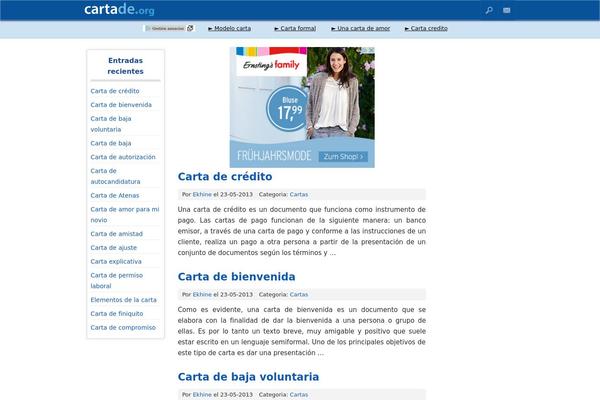Open the 'Carta de crédito' article heading

pyautogui.click(x=225, y=177)
